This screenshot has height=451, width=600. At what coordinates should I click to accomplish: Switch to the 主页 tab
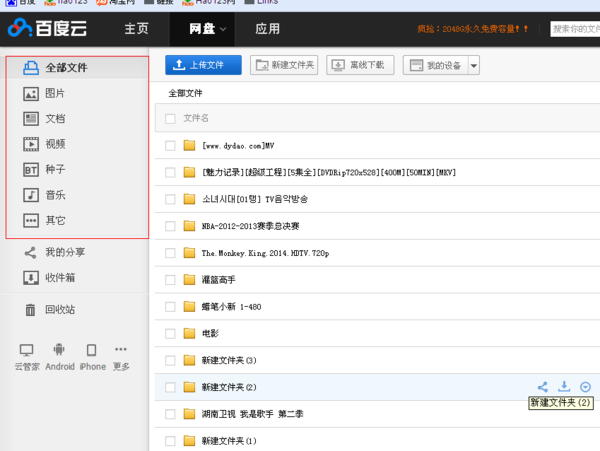[x=136, y=29]
